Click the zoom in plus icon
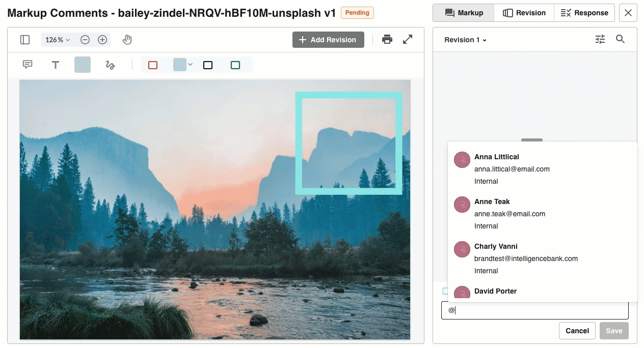644x348 pixels. pos(102,40)
